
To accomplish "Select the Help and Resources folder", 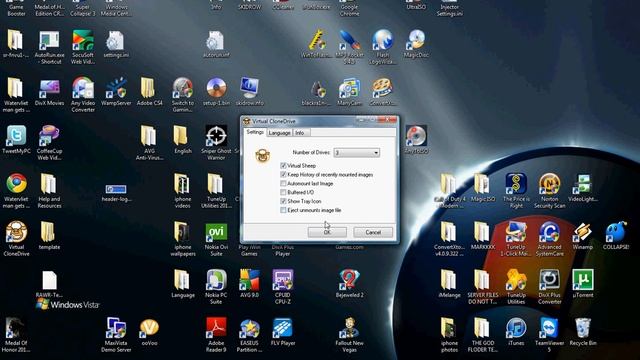I will pyautogui.click(x=49, y=191).
